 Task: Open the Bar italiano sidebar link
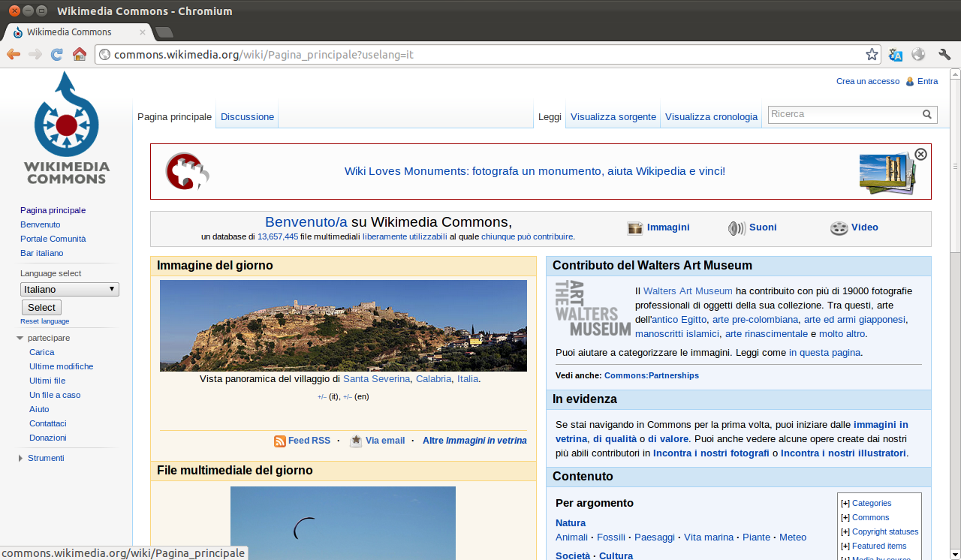(x=41, y=253)
